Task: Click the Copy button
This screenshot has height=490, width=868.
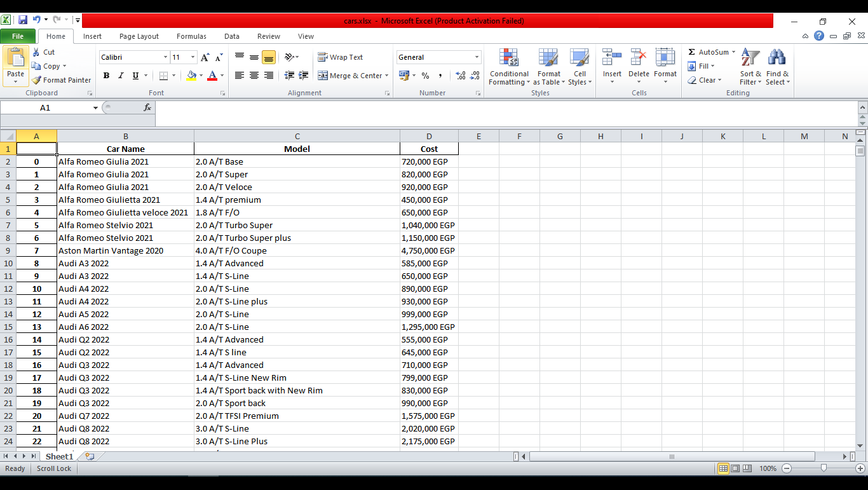Action: pyautogui.click(x=48, y=66)
